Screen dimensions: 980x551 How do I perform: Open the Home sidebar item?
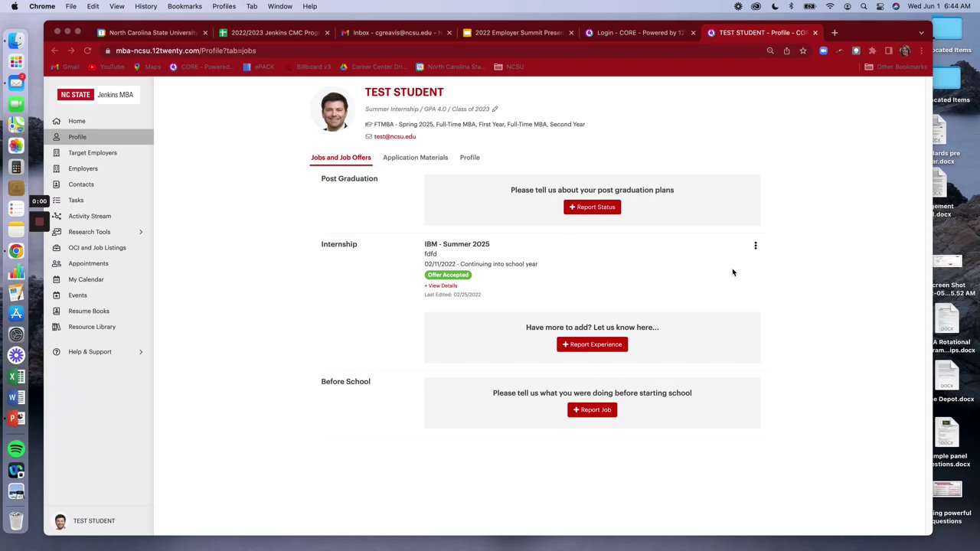(77, 121)
